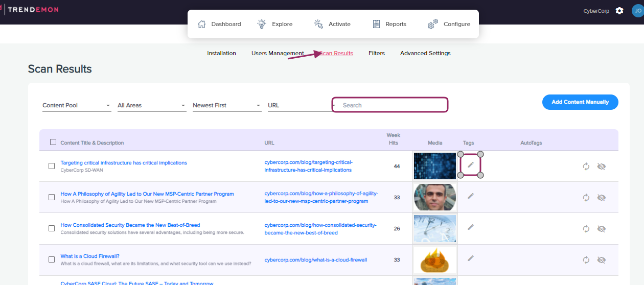Open the how-a-philosophy-of-agility URL link
The image size is (644, 285).
point(321,197)
